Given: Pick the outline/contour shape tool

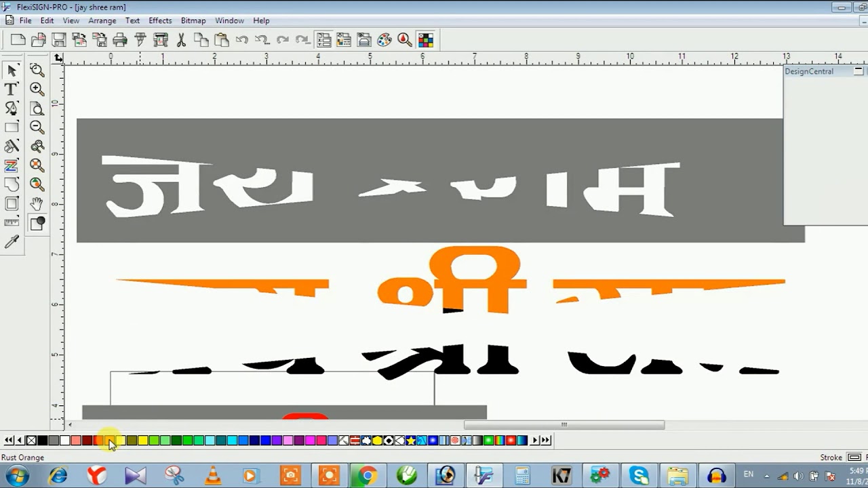Looking at the screenshot, I should [12, 184].
